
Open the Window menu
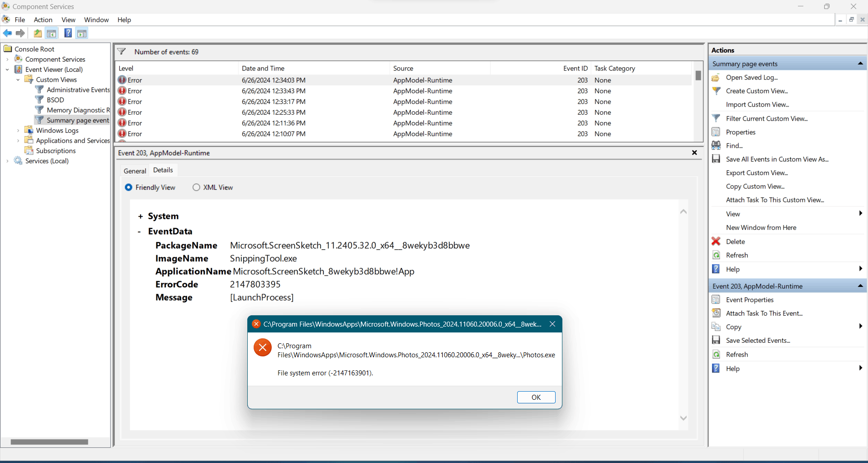point(96,20)
